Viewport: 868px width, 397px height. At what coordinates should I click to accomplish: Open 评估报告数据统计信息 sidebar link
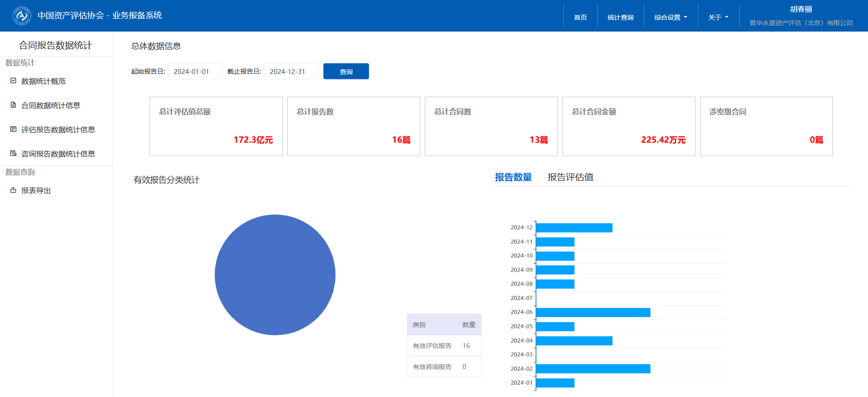(58, 130)
